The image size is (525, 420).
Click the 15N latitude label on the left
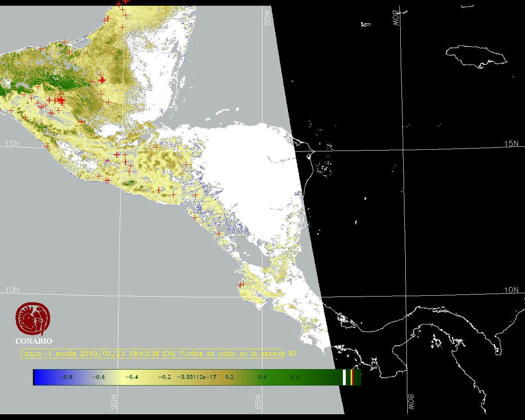tap(12, 144)
